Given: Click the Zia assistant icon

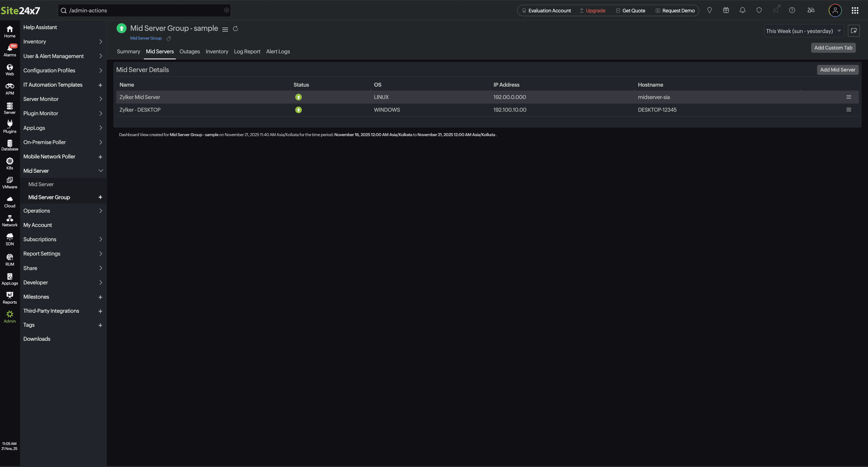Looking at the screenshot, I should (x=811, y=10).
